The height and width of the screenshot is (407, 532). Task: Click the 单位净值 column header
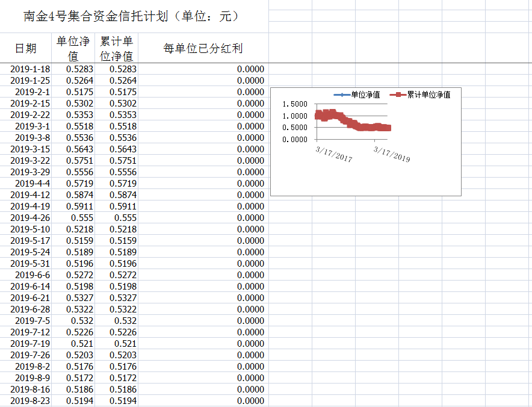(x=73, y=48)
